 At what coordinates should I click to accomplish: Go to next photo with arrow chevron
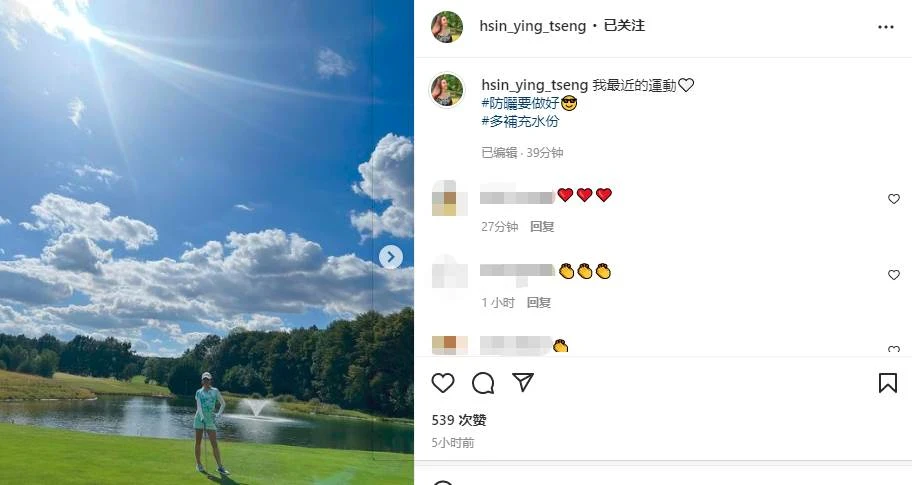click(x=391, y=256)
